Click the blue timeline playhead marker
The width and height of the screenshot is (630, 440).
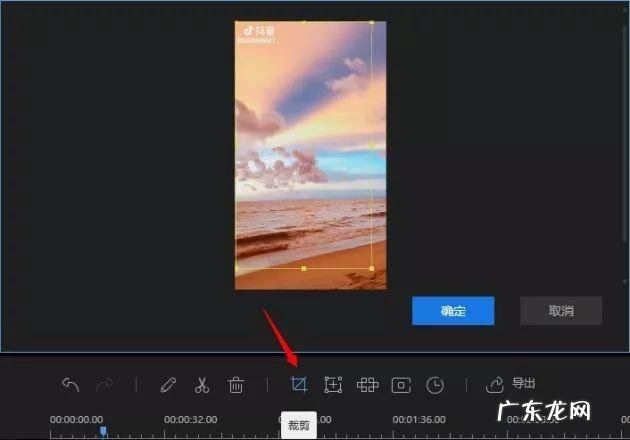click(x=102, y=431)
